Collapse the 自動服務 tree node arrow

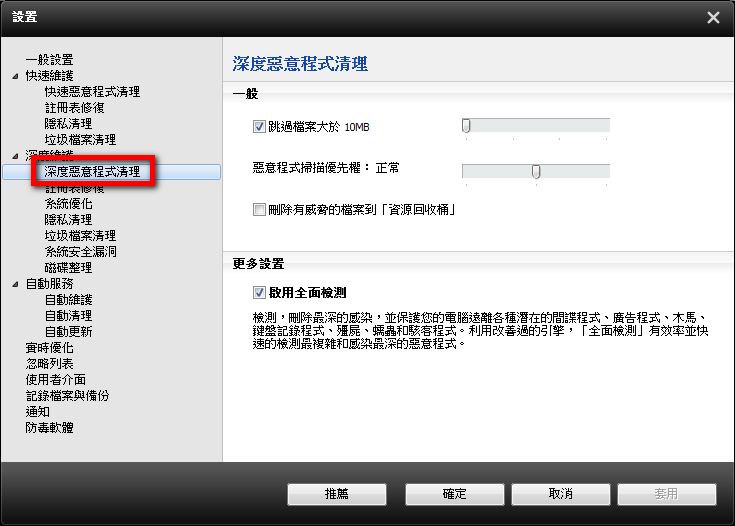tap(15, 284)
